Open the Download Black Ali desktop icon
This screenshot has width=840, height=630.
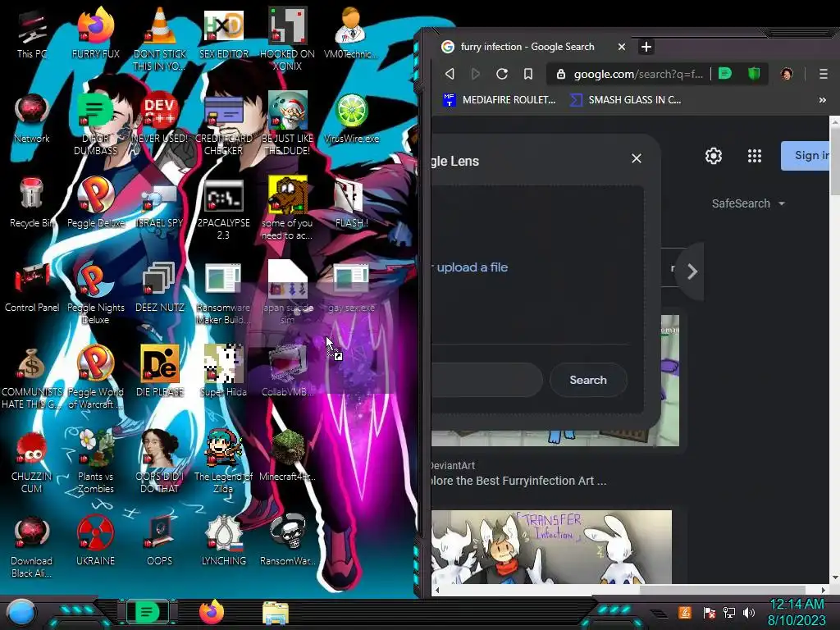click(x=32, y=547)
